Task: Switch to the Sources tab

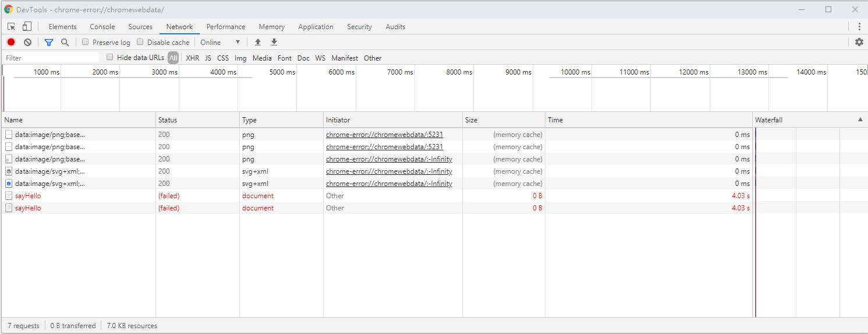Action: point(140,27)
